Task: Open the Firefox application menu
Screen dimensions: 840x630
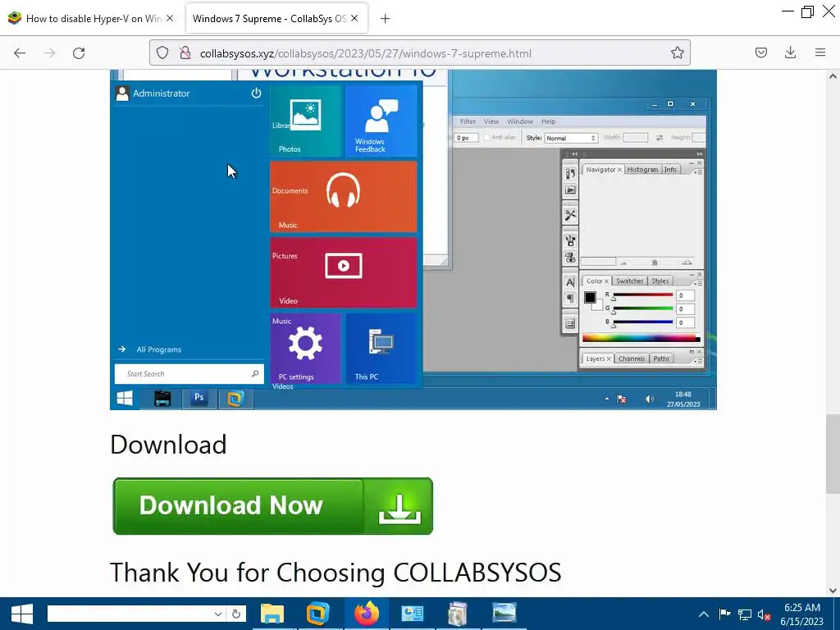Action: click(820, 52)
